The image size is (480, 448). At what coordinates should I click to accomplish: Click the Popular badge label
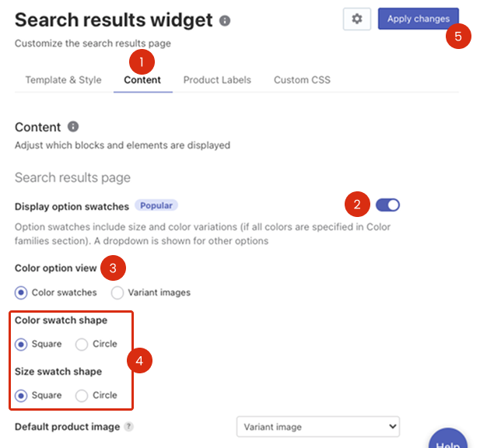tap(156, 205)
